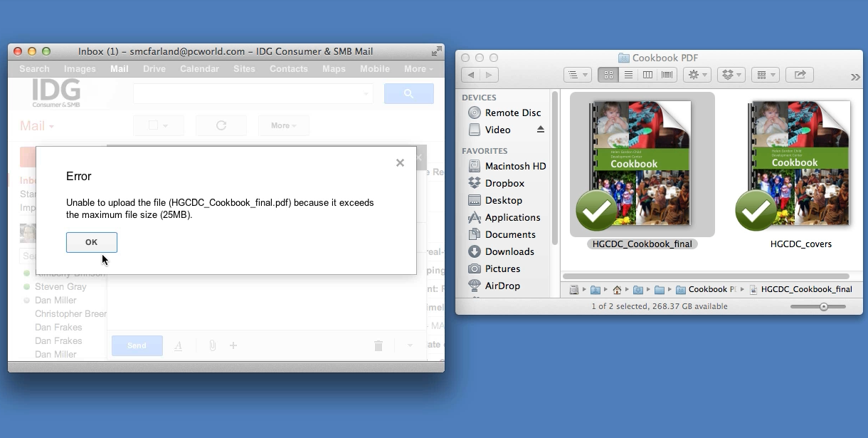Toggle fullscreen for the mail window
The image size is (868, 438).
(436, 51)
